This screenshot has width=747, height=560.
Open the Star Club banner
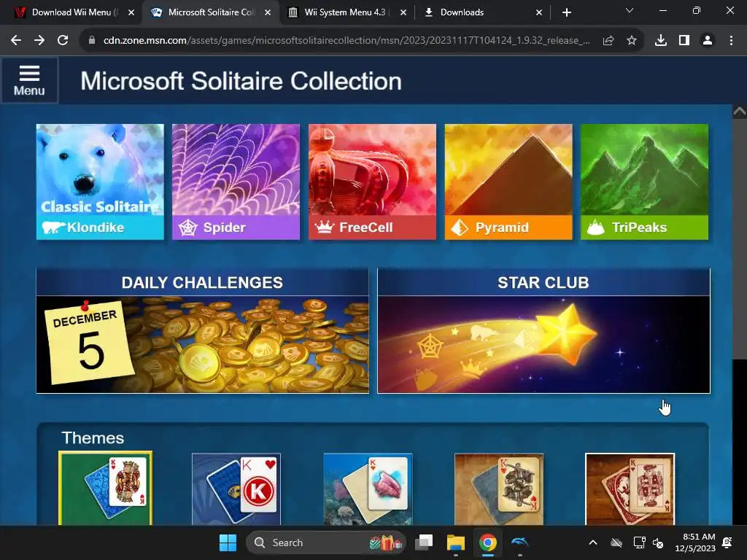(543, 331)
